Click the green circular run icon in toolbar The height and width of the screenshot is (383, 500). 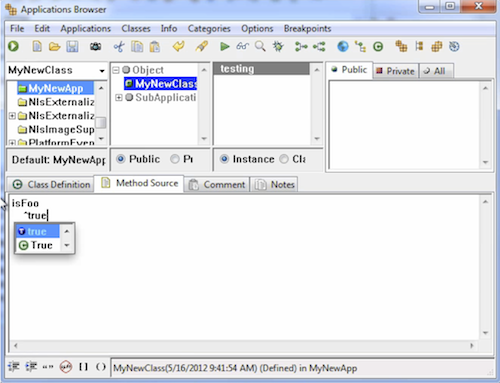(13, 46)
